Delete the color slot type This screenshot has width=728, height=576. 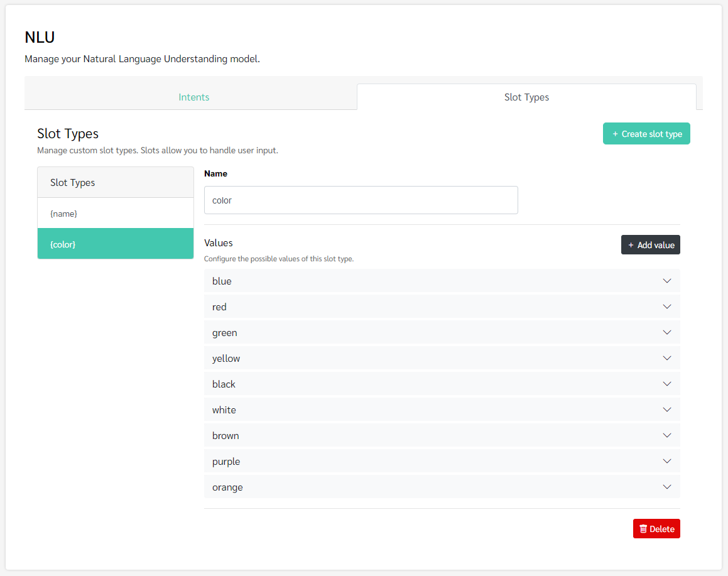656,529
